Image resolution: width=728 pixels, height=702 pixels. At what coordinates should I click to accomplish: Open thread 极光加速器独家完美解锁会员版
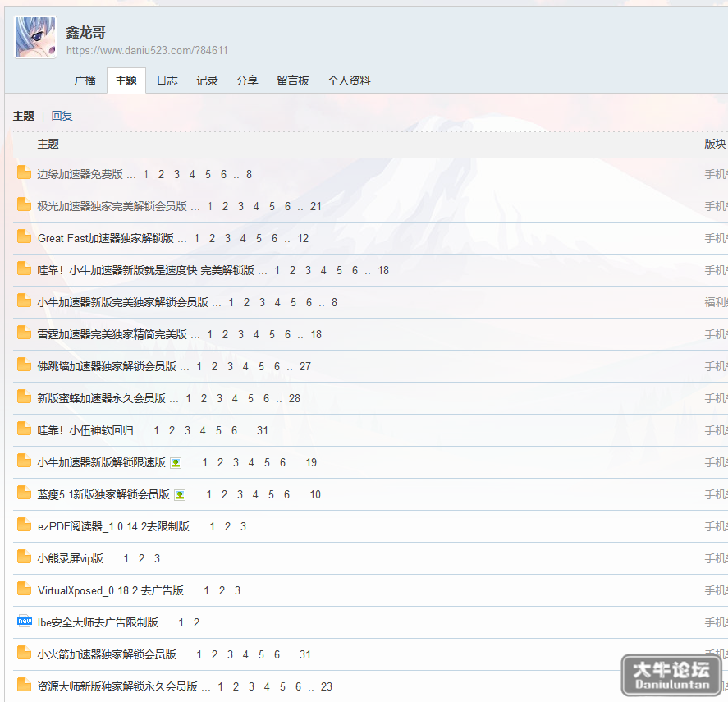pos(112,206)
